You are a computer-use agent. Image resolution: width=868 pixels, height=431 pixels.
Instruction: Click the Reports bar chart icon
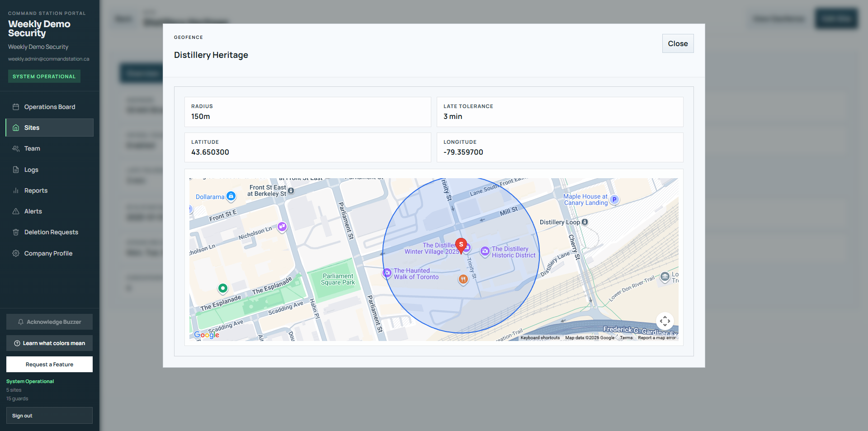16,190
